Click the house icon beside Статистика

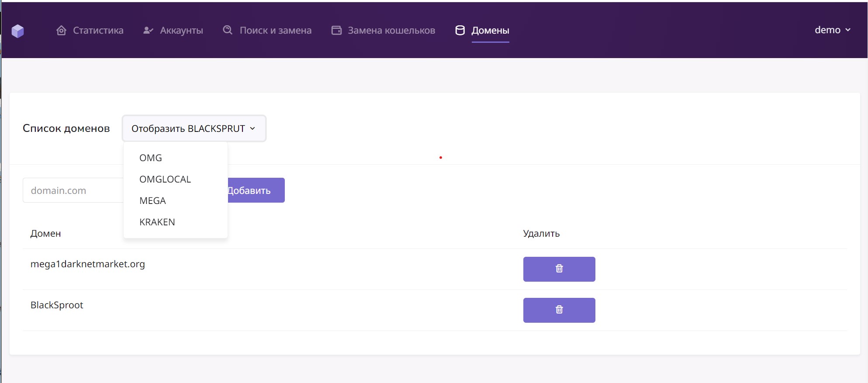coord(62,31)
